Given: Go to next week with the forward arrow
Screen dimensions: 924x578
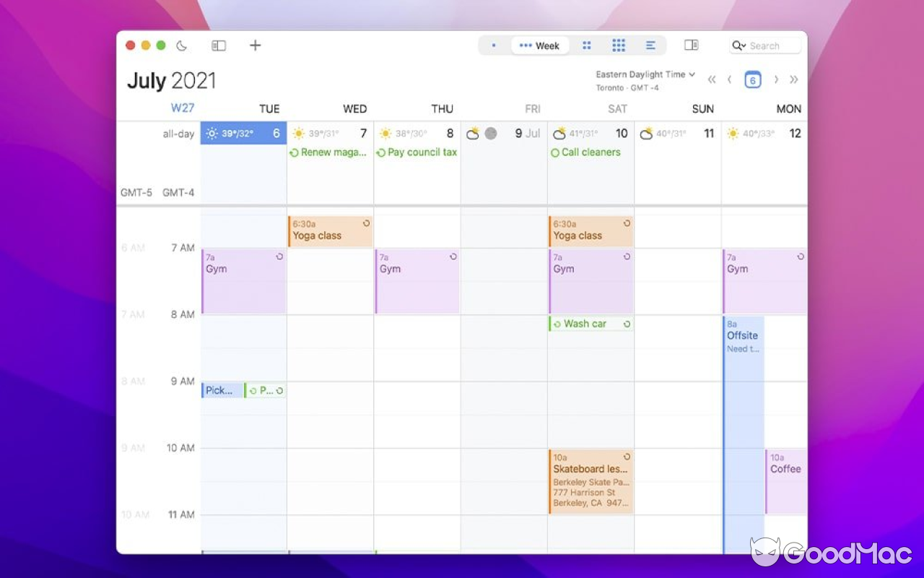Looking at the screenshot, I should coord(775,79).
